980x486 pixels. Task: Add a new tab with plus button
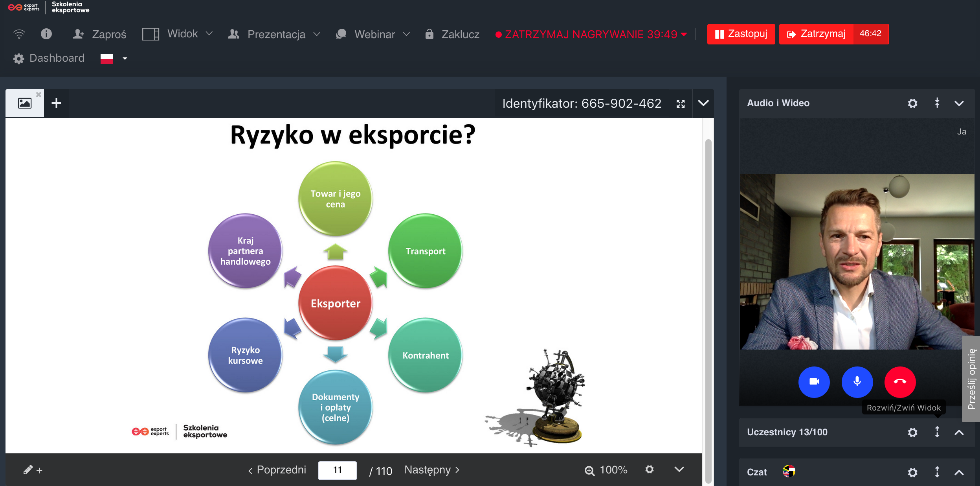pyautogui.click(x=56, y=103)
